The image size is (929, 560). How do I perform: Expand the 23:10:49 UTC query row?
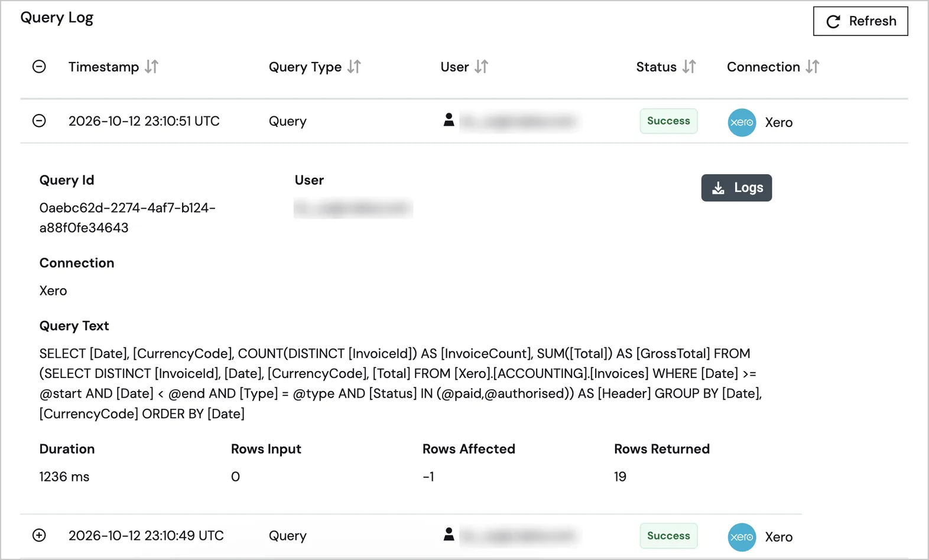point(39,535)
